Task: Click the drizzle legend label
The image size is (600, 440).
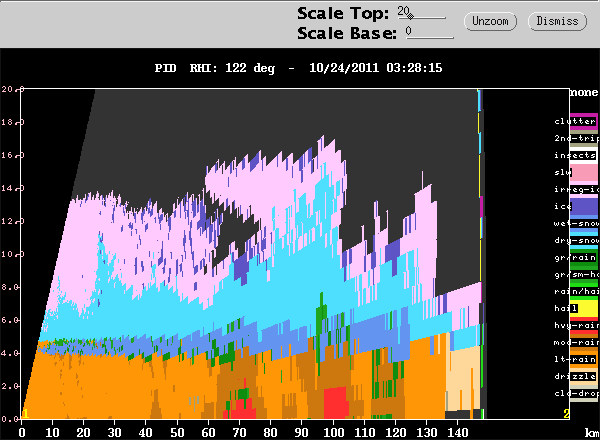Action: [x=575, y=376]
